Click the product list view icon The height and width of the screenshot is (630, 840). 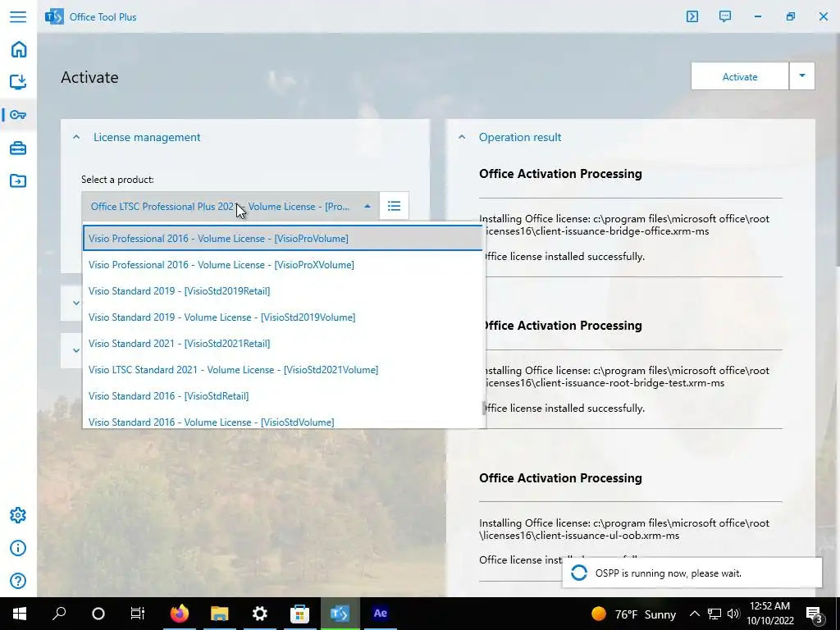(395, 206)
